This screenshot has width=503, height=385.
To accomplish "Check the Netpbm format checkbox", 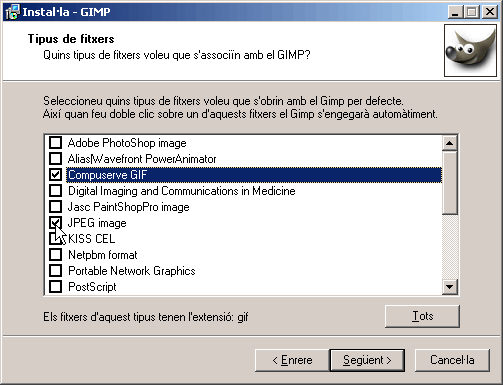I will click(x=55, y=255).
